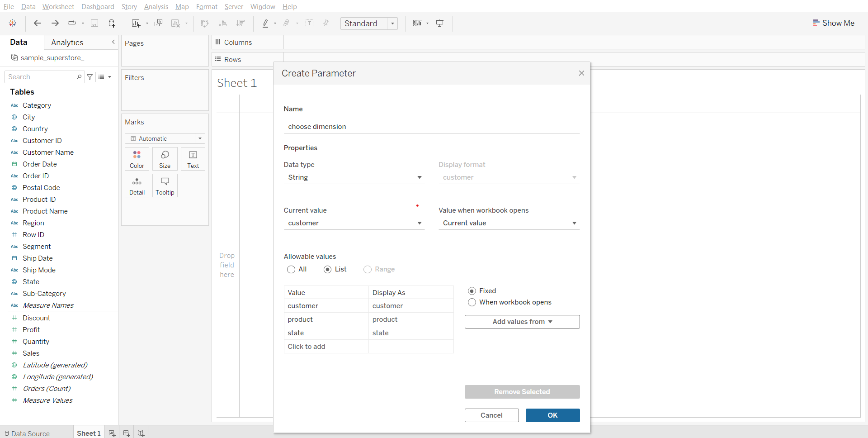Click the Tooltip marks card button
868x438 pixels.
tap(165, 186)
